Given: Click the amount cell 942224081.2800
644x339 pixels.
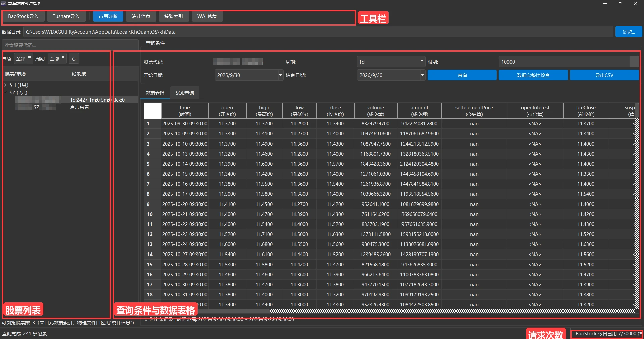Looking at the screenshot, I should click(420, 124).
